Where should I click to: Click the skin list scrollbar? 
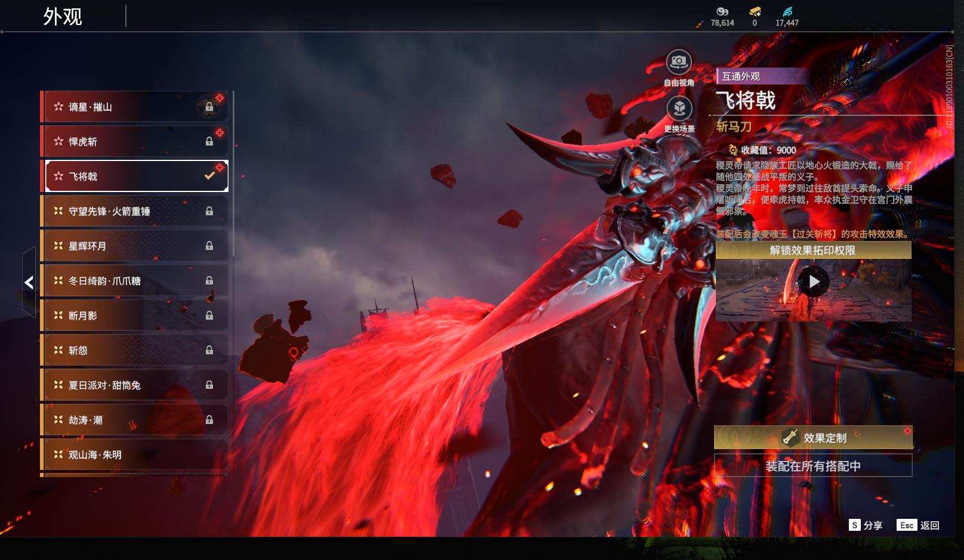[x=233, y=174]
